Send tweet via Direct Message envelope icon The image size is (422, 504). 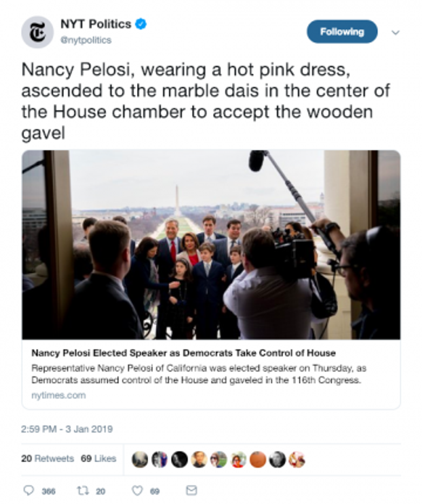(191, 490)
